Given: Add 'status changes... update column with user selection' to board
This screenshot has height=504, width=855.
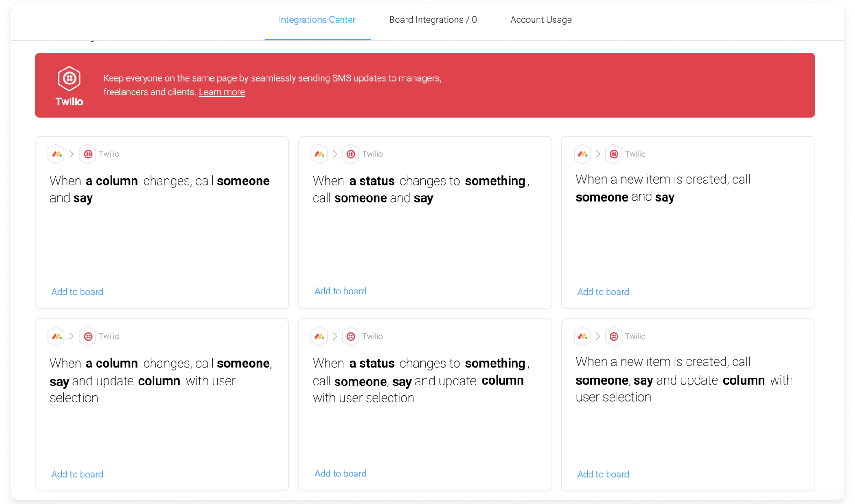Looking at the screenshot, I should (x=341, y=474).
